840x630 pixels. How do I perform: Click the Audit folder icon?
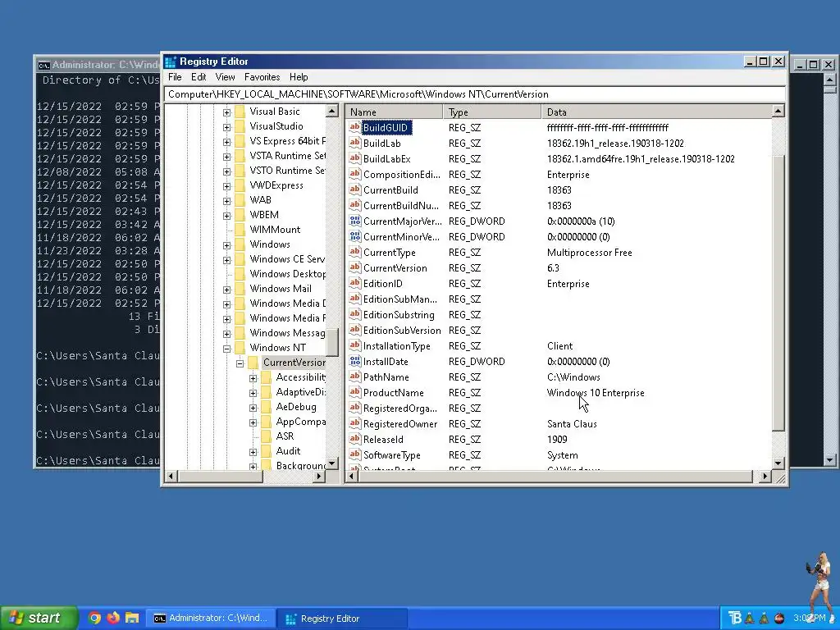267,451
